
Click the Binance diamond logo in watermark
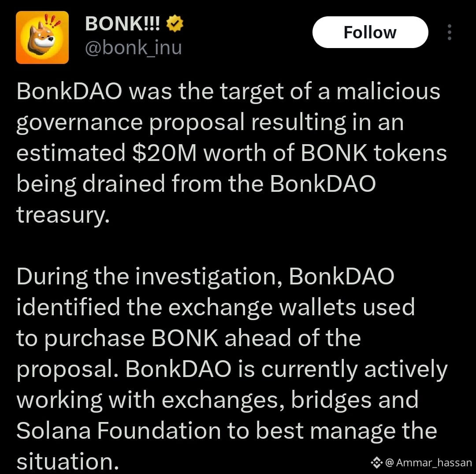click(376, 463)
